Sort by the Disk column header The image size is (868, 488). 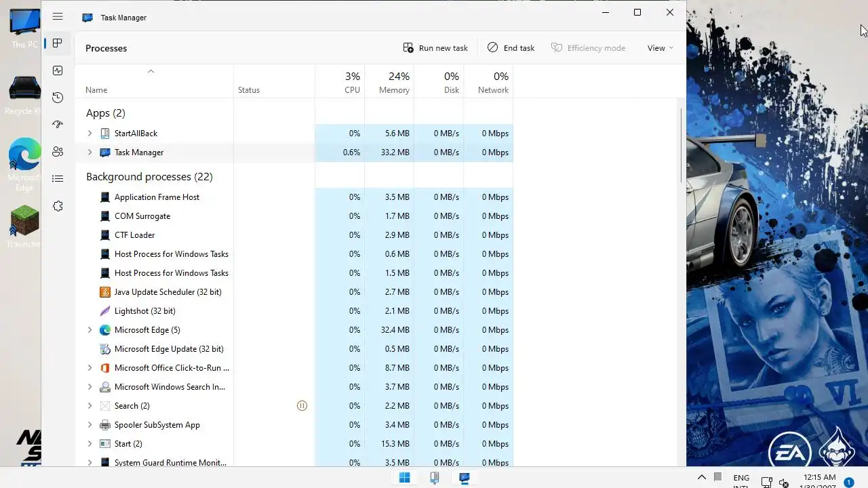[x=439, y=81]
